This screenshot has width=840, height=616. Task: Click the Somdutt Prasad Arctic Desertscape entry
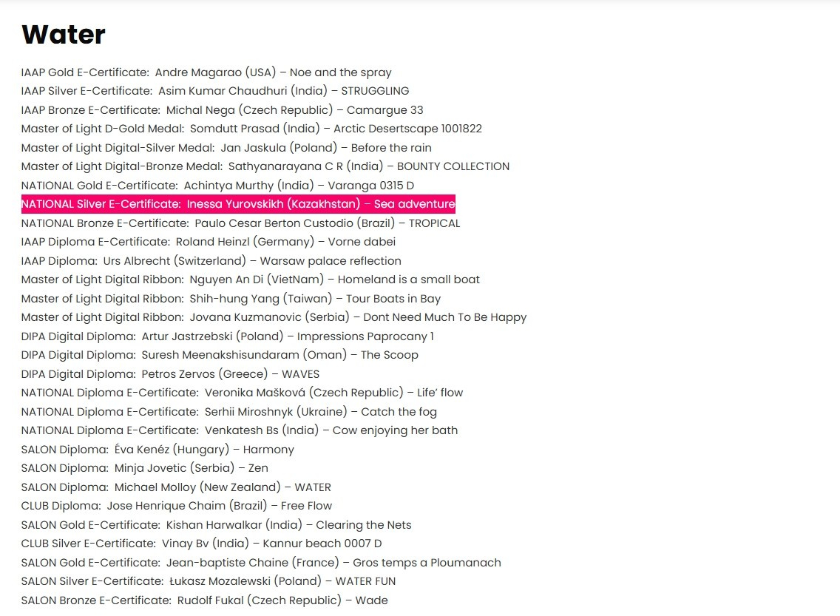point(251,129)
